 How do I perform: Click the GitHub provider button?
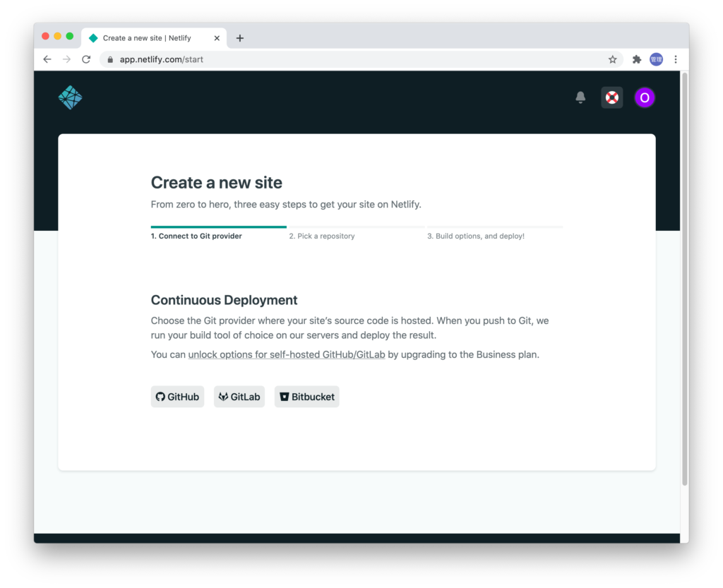point(177,397)
